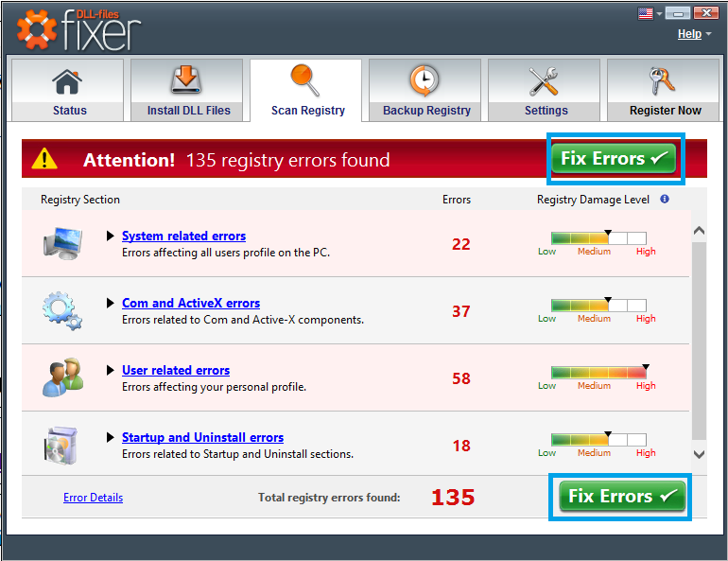Click the Errors column header
The height and width of the screenshot is (561, 728).
pos(457,200)
